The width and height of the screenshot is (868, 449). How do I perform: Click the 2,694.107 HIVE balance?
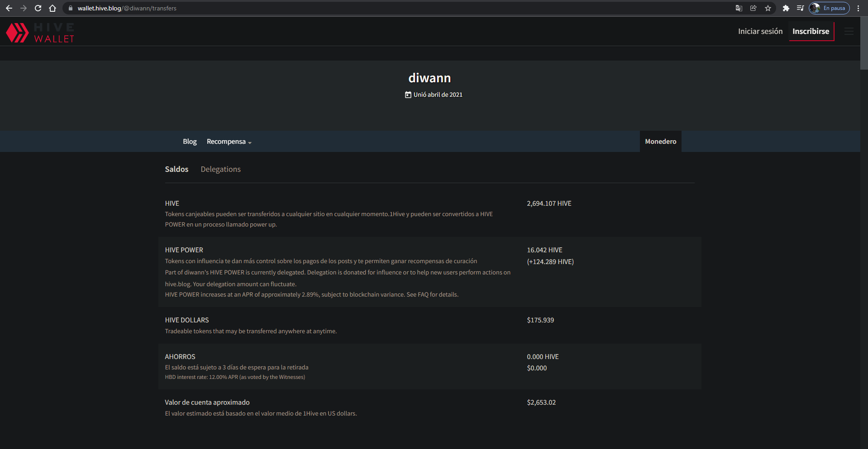click(549, 203)
